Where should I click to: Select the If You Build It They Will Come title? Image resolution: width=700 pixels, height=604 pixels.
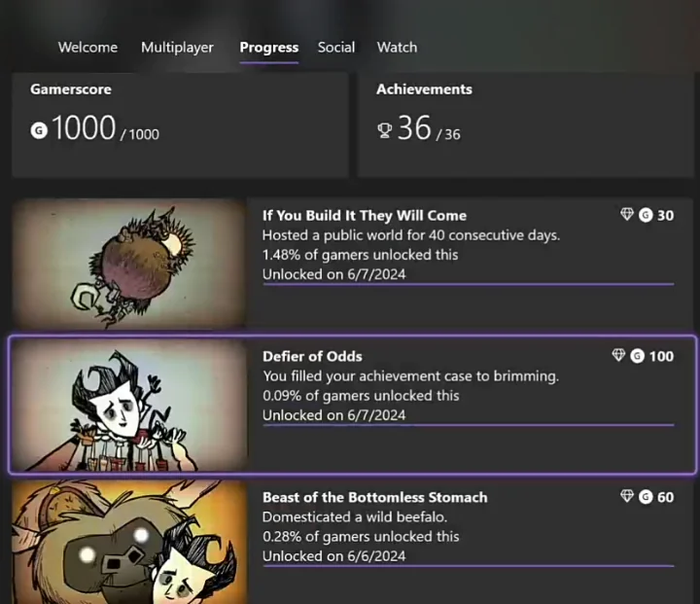[x=365, y=215]
